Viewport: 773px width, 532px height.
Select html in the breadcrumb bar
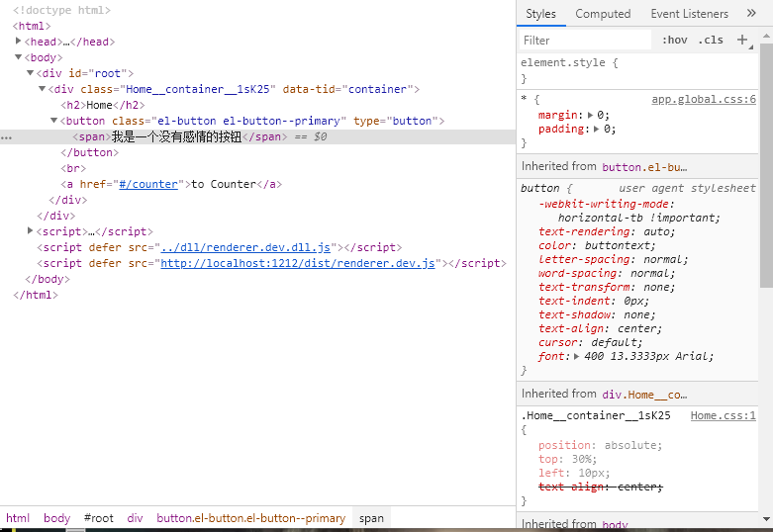[x=18, y=518]
